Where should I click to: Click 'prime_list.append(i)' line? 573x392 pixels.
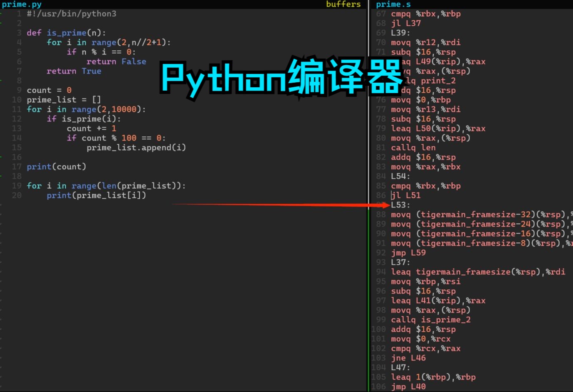(136, 148)
